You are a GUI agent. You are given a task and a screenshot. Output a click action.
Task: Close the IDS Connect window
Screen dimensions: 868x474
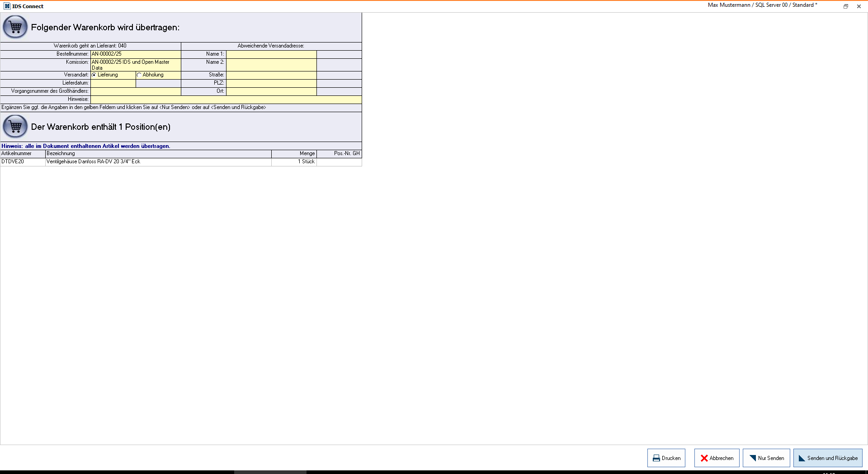[859, 6]
